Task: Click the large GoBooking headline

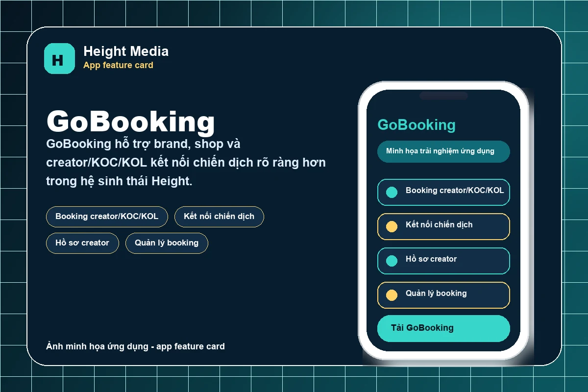Action: coord(131,122)
